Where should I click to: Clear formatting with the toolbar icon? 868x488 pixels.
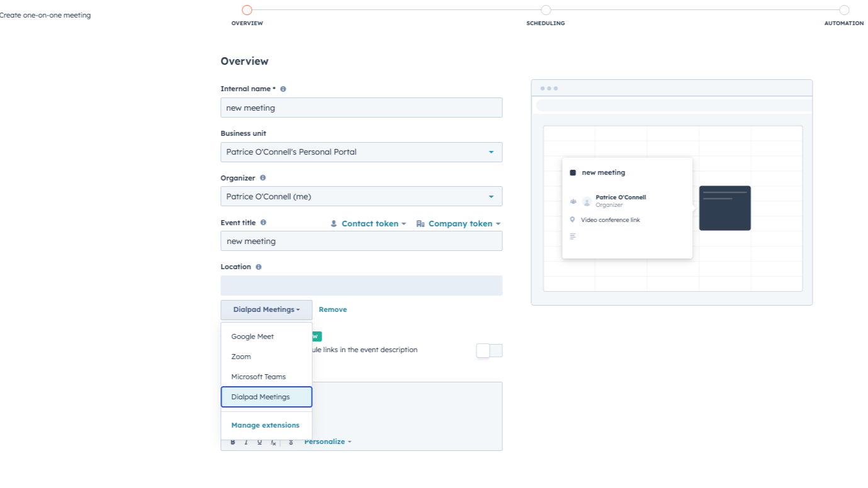pyautogui.click(x=274, y=442)
